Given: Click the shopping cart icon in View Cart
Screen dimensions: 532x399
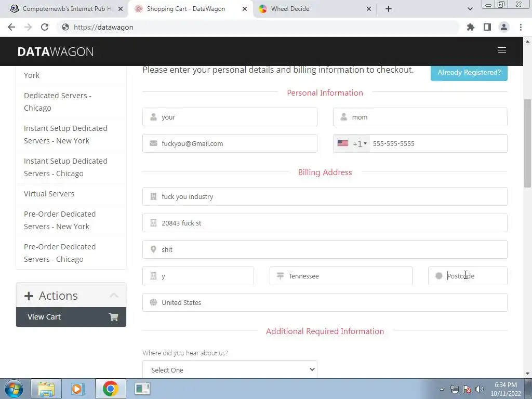Looking at the screenshot, I should 113,317.
